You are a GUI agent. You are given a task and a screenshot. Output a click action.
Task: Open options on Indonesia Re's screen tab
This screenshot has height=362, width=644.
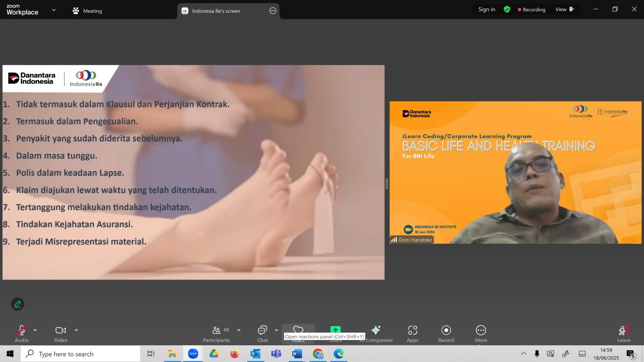pyautogui.click(x=273, y=11)
